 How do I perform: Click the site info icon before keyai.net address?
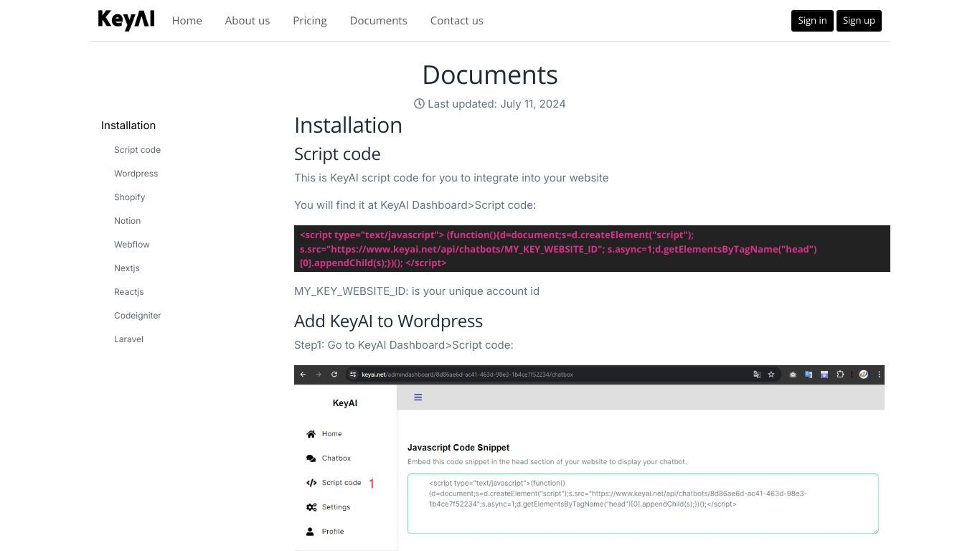353,375
